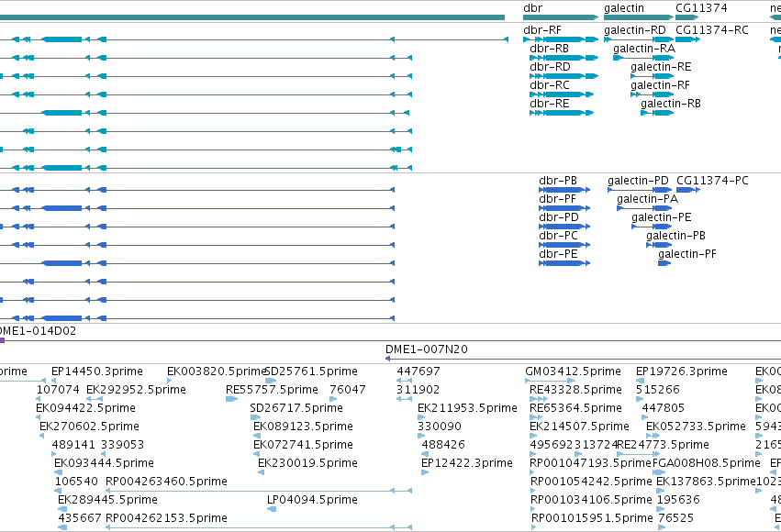Select the galectin-RB transcript label

pyautogui.click(x=671, y=104)
